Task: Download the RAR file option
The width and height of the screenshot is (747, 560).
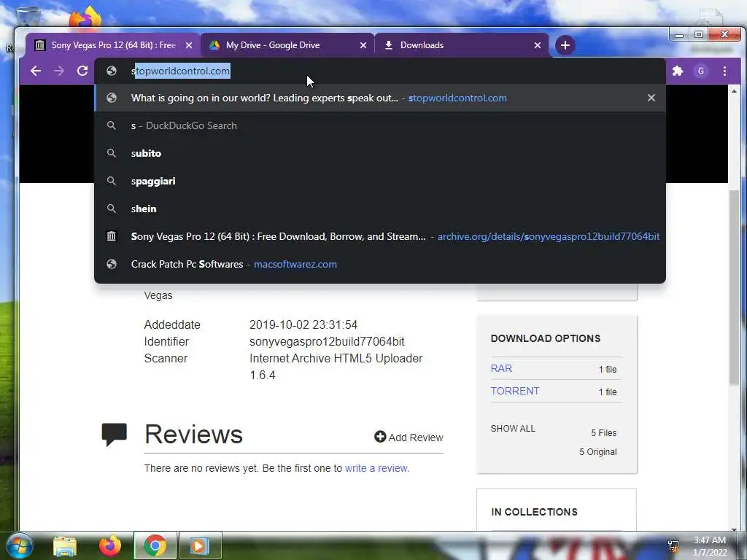Action: point(501,368)
